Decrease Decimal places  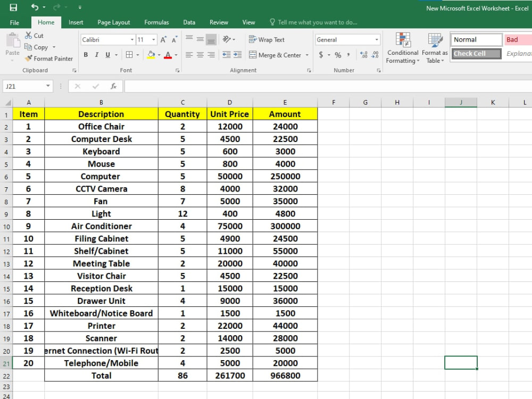[x=375, y=55]
